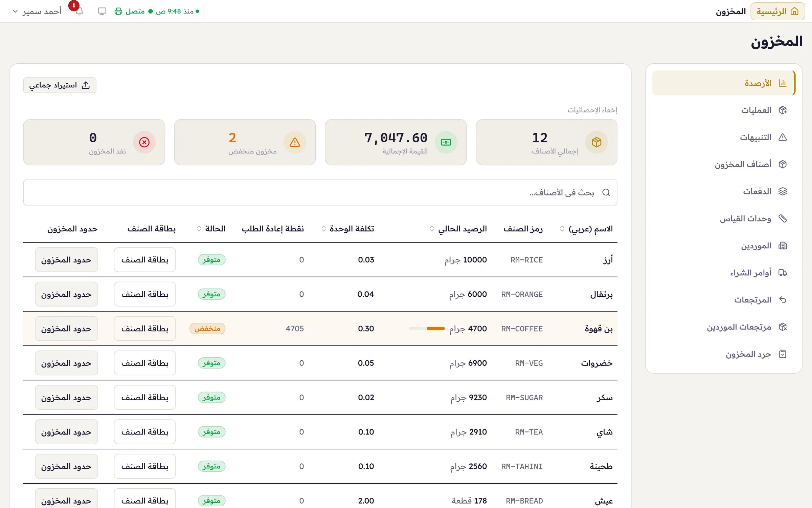Image resolution: width=812 pixels, height=508 pixels.
Task: Go to مرتجعات الموردين section
Action: click(x=724, y=327)
